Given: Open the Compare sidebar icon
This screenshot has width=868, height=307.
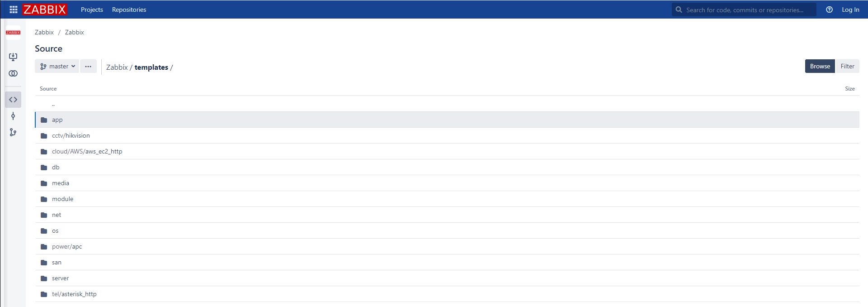Looking at the screenshot, I should click(13, 73).
